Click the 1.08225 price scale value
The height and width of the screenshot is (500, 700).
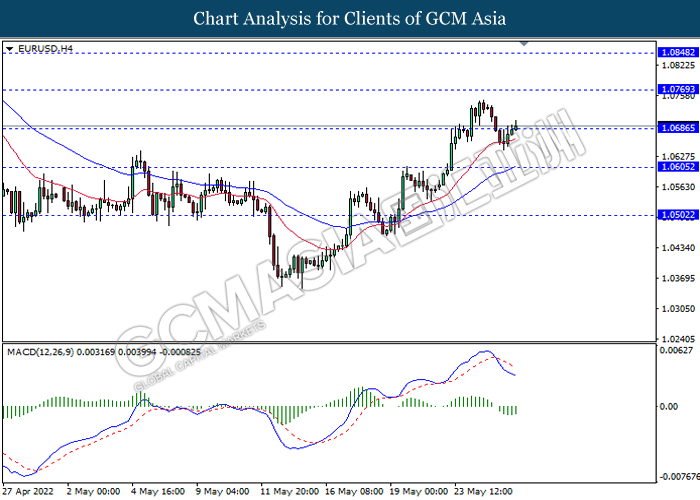coord(678,66)
